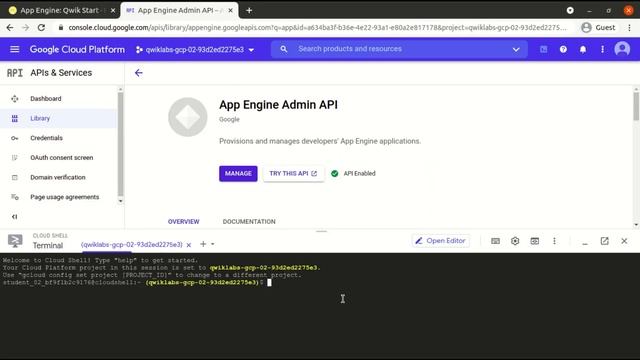Image resolution: width=640 pixels, height=360 pixels.
Task: Expand the new session dropdown arrow
Action: pos(213,244)
